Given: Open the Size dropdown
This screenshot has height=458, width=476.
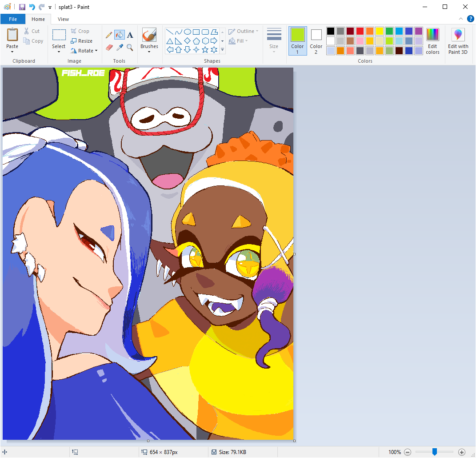Looking at the screenshot, I should tap(274, 41).
